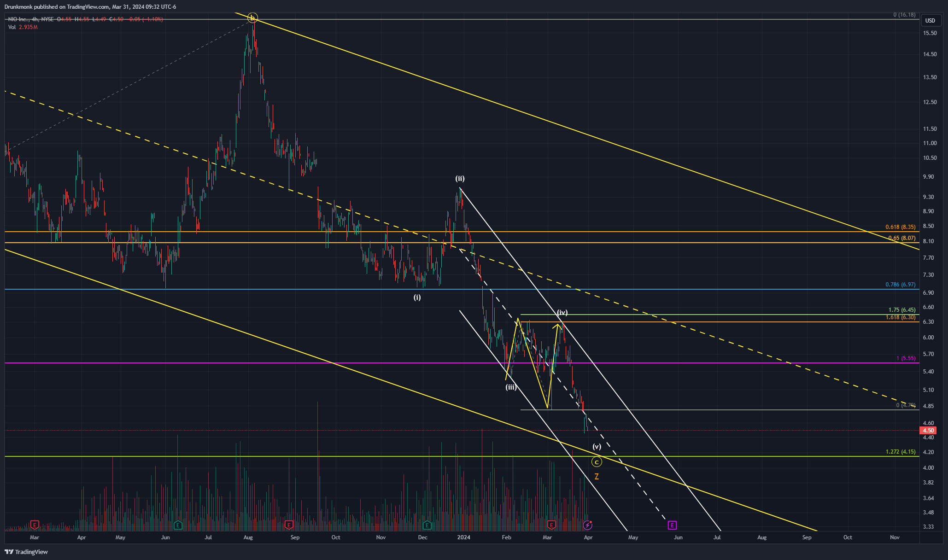This screenshot has width=948, height=560.
Task: Click the 2024 year label on time axis
Action: coord(464,537)
